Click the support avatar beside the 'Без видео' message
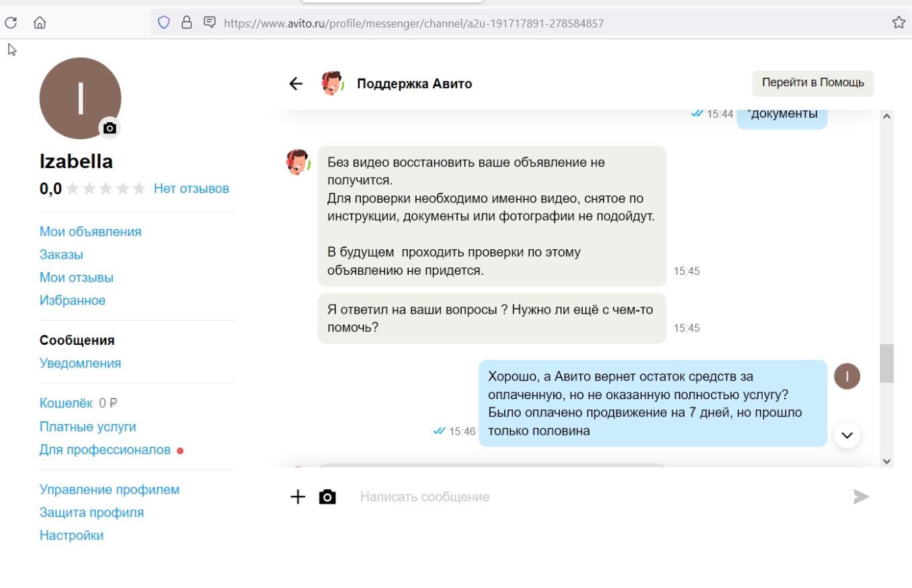Image resolution: width=912 pixels, height=588 pixels. click(298, 162)
